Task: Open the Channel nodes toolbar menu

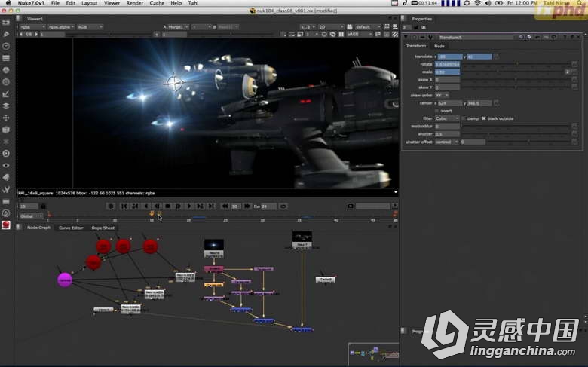Action: [6, 58]
